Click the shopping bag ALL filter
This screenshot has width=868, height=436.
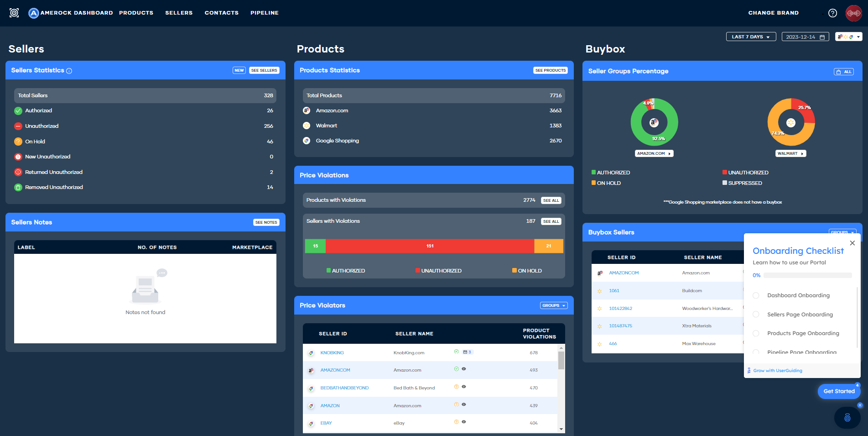pos(843,72)
